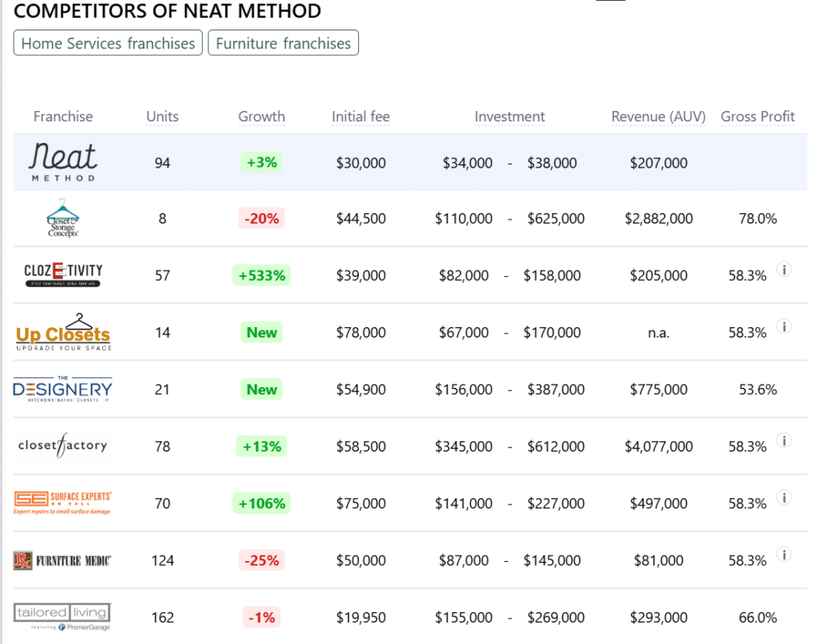Show gross profit info for Up Closets
817x644 pixels.
pyautogui.click(x=783, y=326)
